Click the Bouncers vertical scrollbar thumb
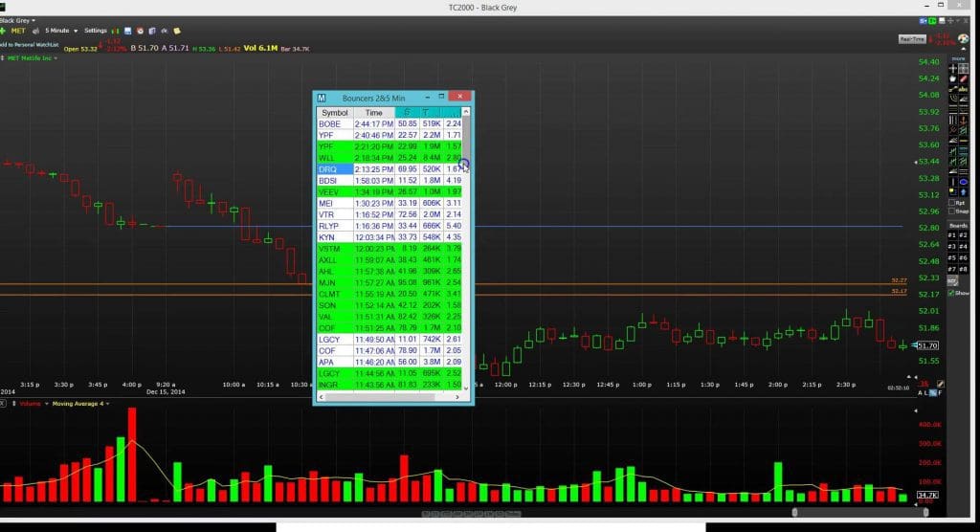Viewport: 980px width, 532px height. [x=466, y=138]
